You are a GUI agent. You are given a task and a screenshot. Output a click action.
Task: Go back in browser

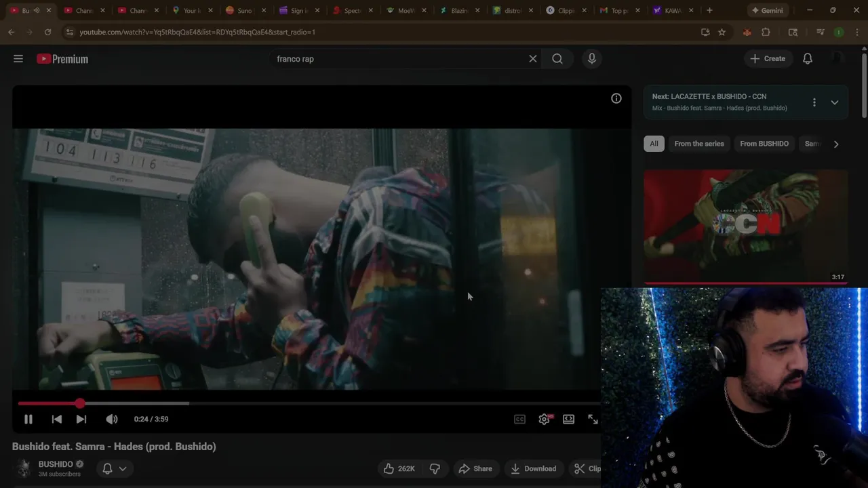12,32
